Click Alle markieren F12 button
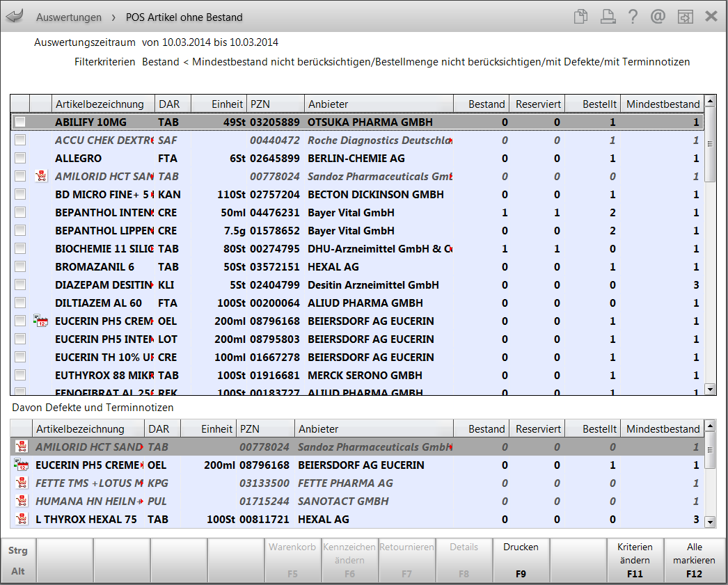 coord(694,560)
